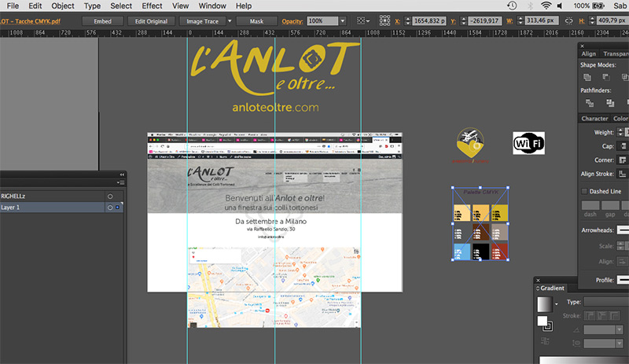This screenshot has height=364, width=629.
Task: Click the Divide pathfinder icon
Action: (x=589, y=103)
